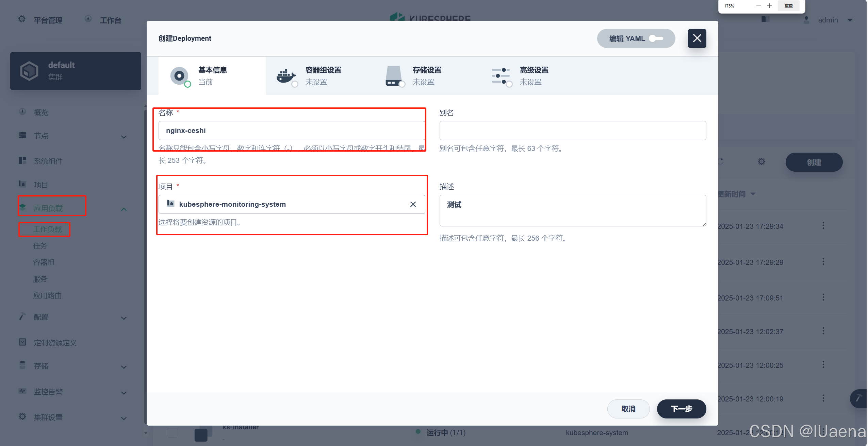Image resolution: width=868 pixels, height=446 pixels.
Task: Click the 监控告警 sidebar icon
Action: [22, 391]
